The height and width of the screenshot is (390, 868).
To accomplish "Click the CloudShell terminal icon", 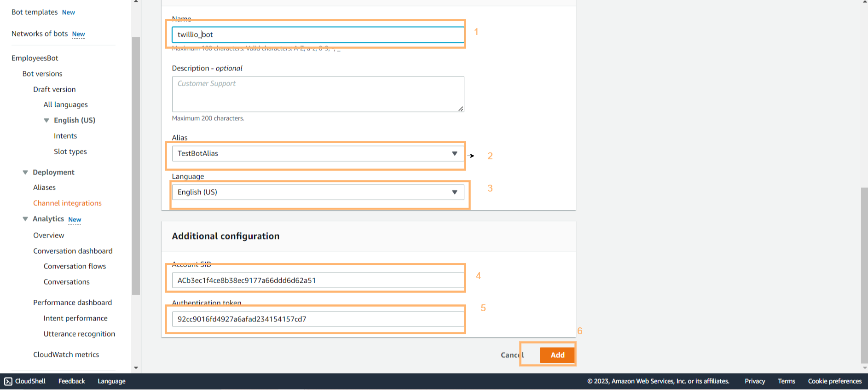I will point(8,381).
